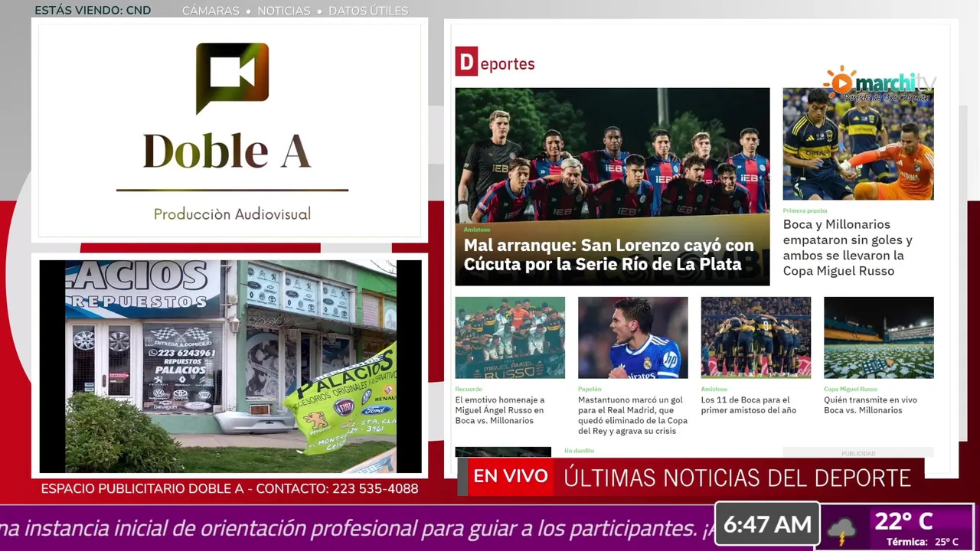Click the Mastantuono Real Madrid photo

[633, 337]
